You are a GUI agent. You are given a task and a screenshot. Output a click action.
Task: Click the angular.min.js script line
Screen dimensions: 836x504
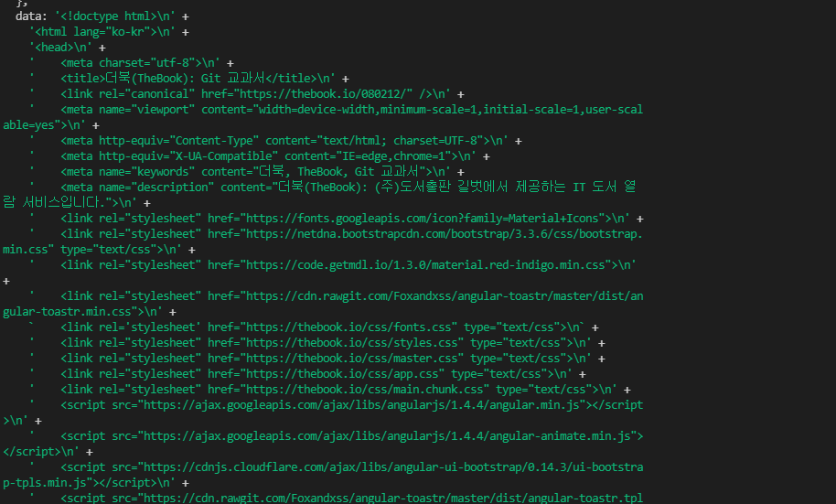(x=336, y=405)
